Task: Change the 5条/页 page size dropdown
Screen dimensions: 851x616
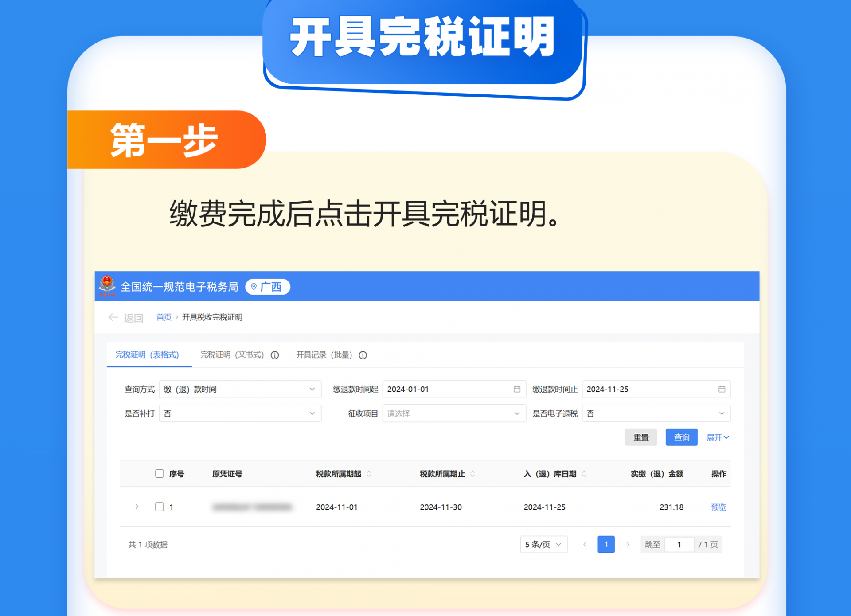Action: [x=543, y=544]
